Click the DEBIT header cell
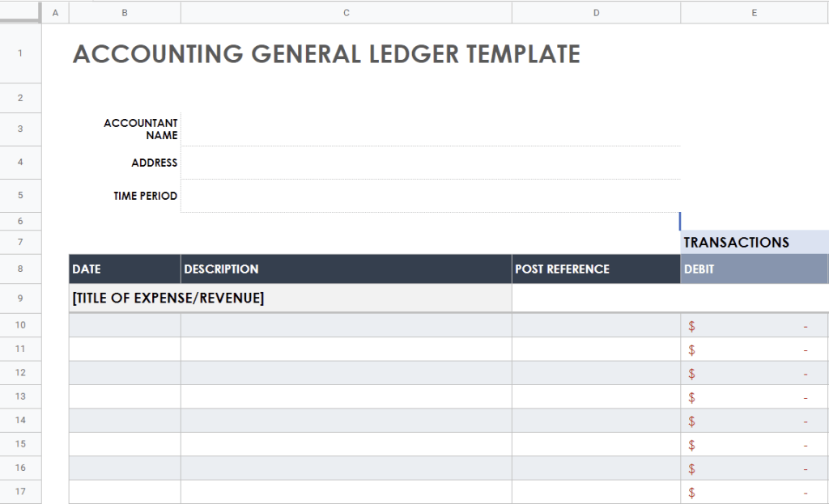Image resolution: width=829 pixels, height=504 pixels. 755,269
